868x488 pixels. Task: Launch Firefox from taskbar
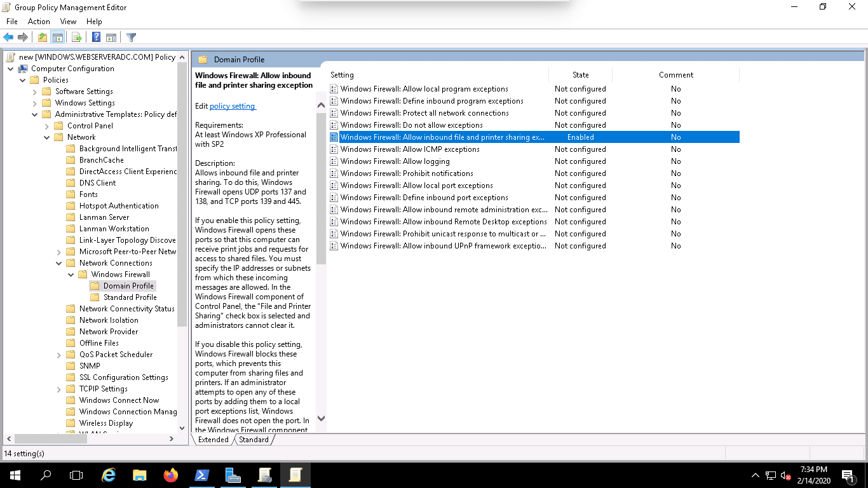(x=171, y=475)
